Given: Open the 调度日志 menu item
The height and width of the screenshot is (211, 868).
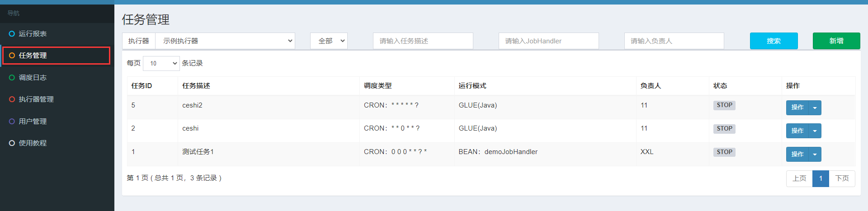Looking at the screenshot, I should coord(33,78).
